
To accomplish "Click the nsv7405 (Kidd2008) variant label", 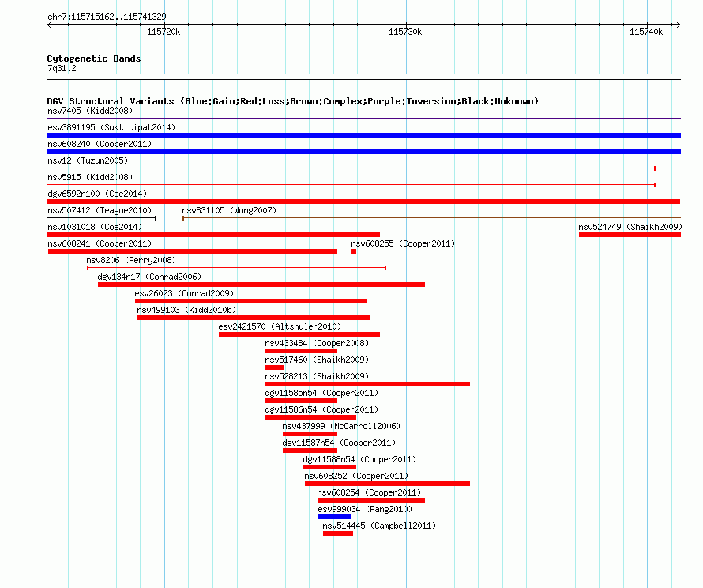I will [x=90, y=111].
